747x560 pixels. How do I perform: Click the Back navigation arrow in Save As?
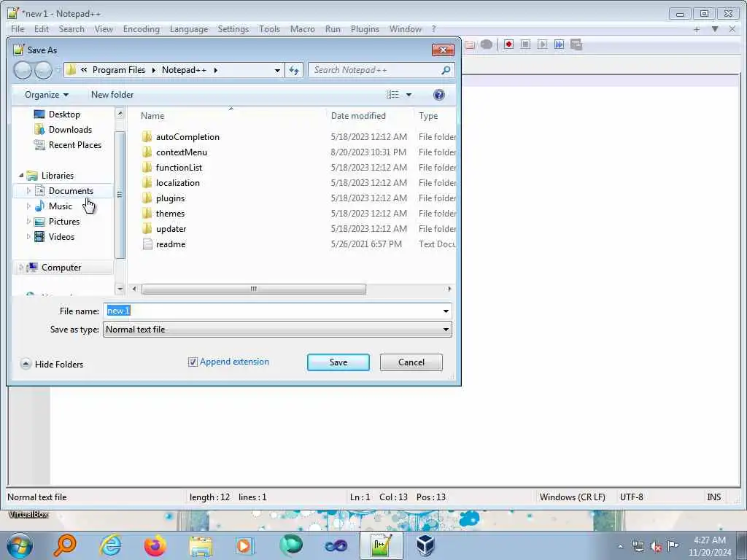click(23, 70)
